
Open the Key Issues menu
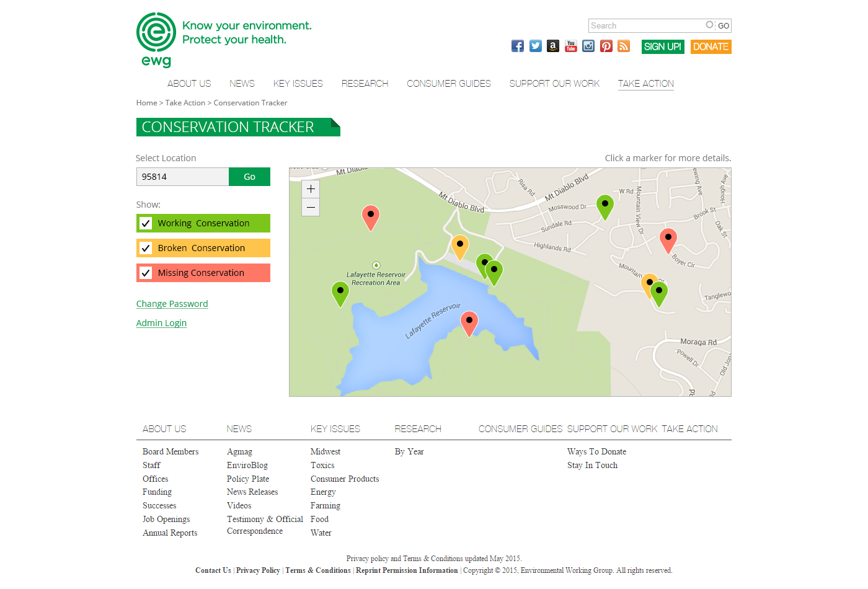pos(298,84)
